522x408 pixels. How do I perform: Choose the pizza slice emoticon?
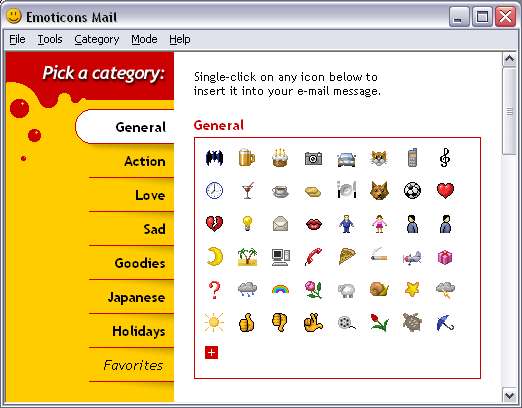[x=347, y=256]
